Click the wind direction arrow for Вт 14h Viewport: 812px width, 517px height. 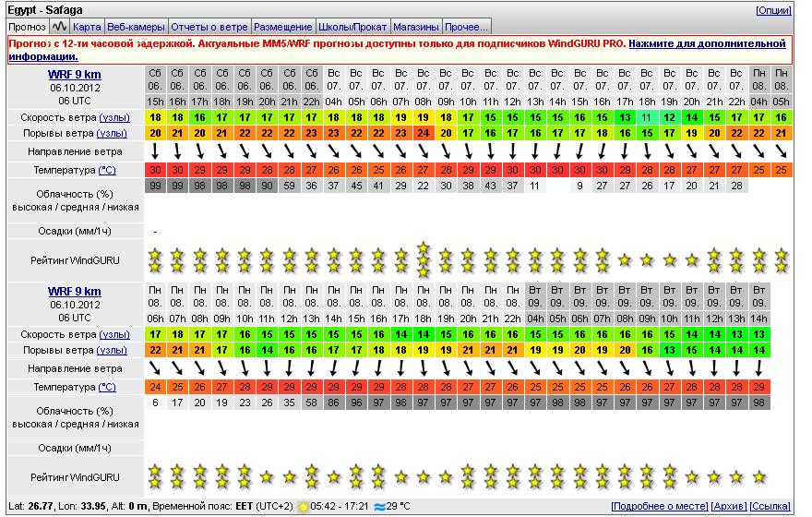click(x=758, y=369)
